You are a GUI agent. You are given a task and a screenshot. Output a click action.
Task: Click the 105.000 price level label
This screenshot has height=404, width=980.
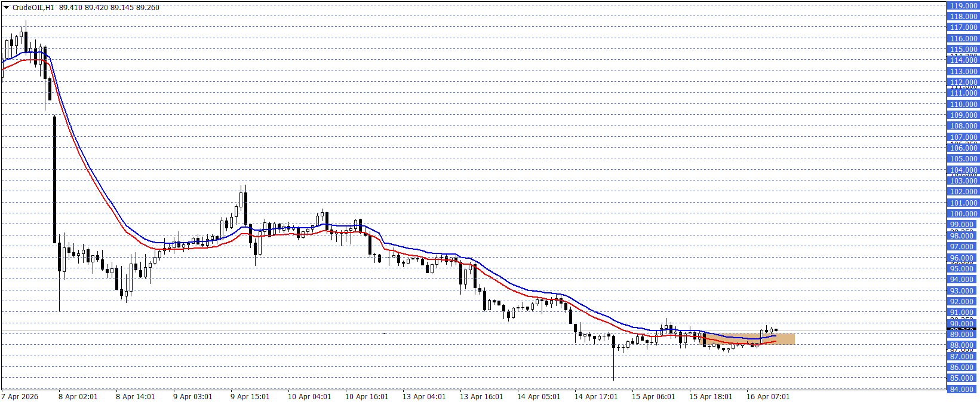point(963,159)
